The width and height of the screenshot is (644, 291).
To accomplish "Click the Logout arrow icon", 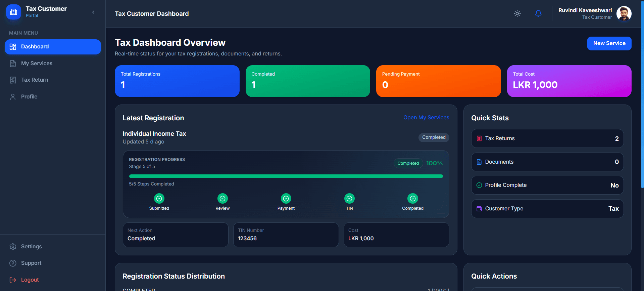I will tap(13, 280).
